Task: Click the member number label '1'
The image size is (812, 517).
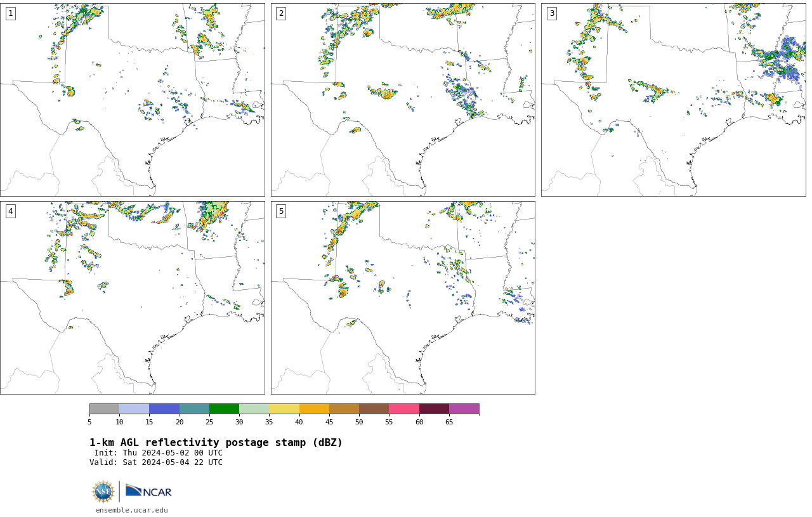Action: (x=10, y=13)
